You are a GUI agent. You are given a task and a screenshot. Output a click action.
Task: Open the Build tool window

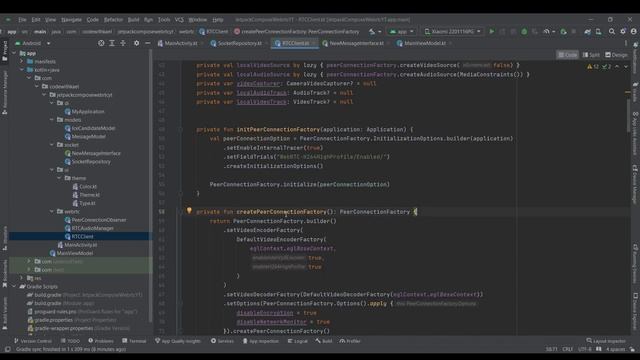[324, 341]
